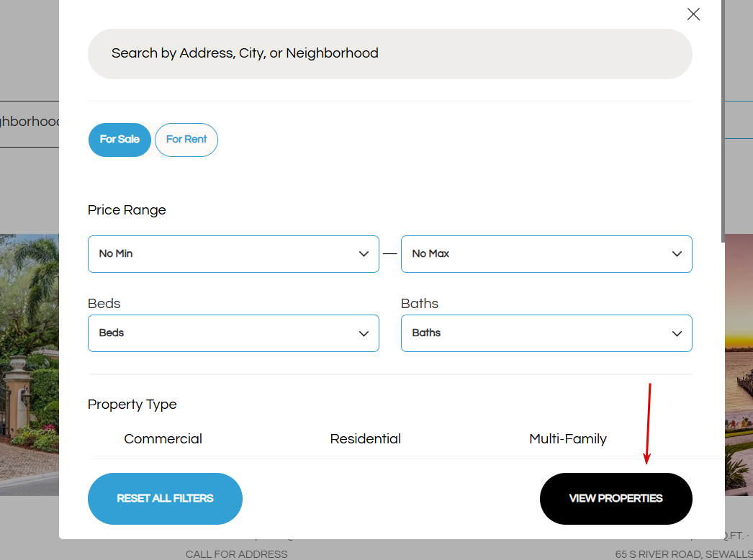Viewport: 753px width, 560px height.
Task: Choose the Commercial property type
Action: 163,439
